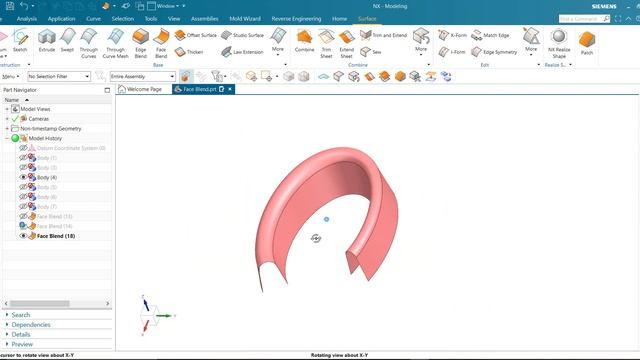Sort the Name column header
This screenshot has height=360, width=640.
click(16, 100)
